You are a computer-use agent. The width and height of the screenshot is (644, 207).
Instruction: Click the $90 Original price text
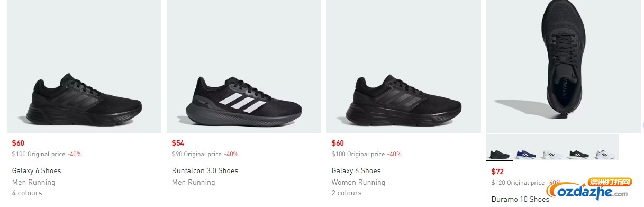[197, 154]
